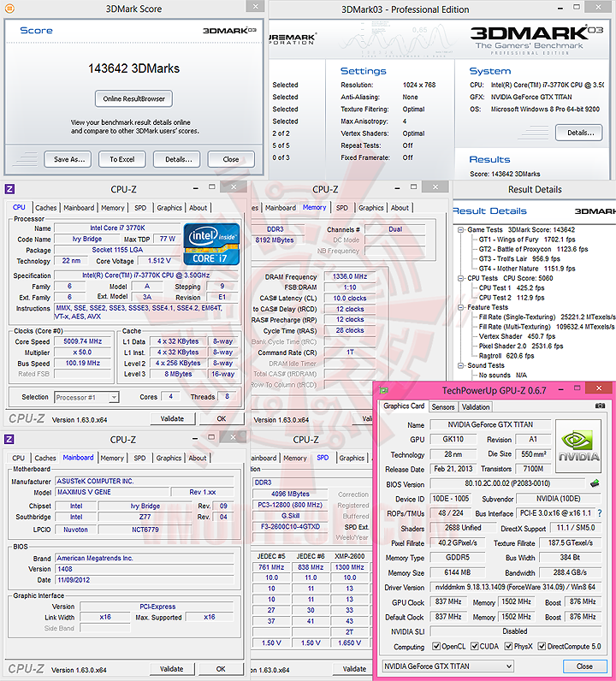Image resolution: width=616 pixels, height=681 pixels.
Task: Close GPU-Z with the red X
Action: click(x=599, y=388)
